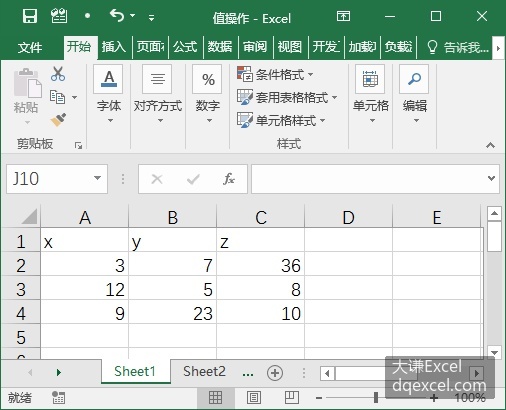The height and width of the screenshot is (410, 506).
Task: Click the Undo arrow icon
Action: [x=117, y=16]
